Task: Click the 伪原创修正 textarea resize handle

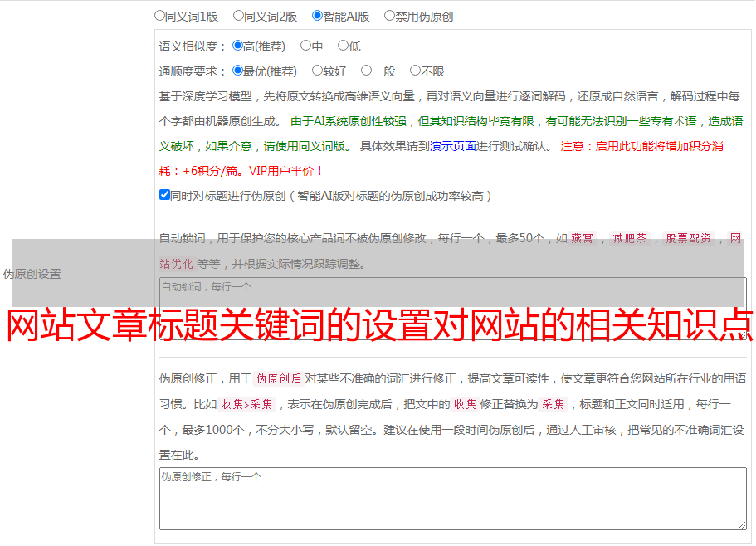Action: tap(742, 526)
